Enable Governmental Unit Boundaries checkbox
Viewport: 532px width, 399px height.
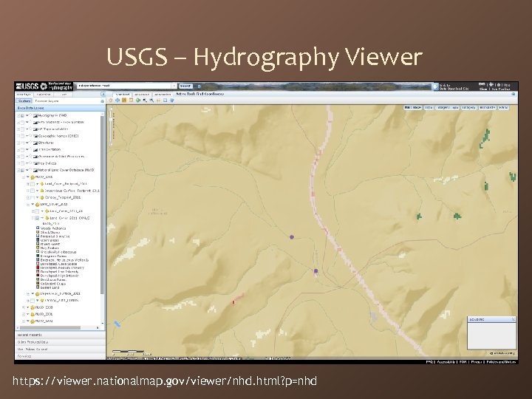(22, 157)
